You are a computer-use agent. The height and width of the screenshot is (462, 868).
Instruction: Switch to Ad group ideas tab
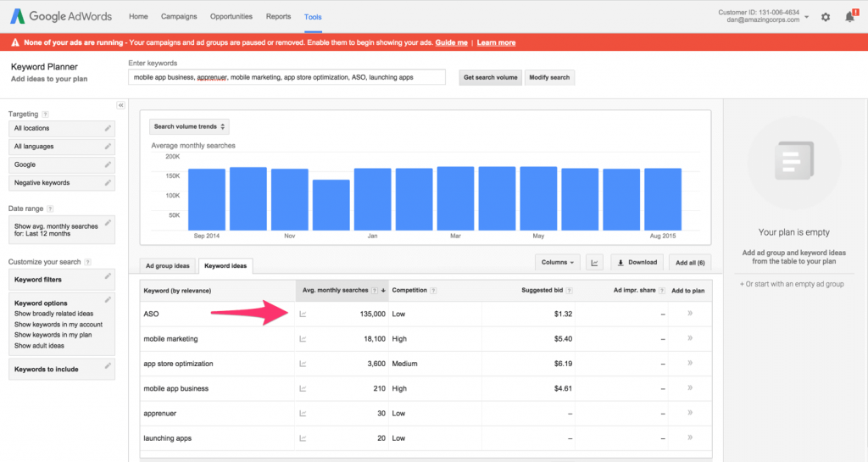[168, 265]
